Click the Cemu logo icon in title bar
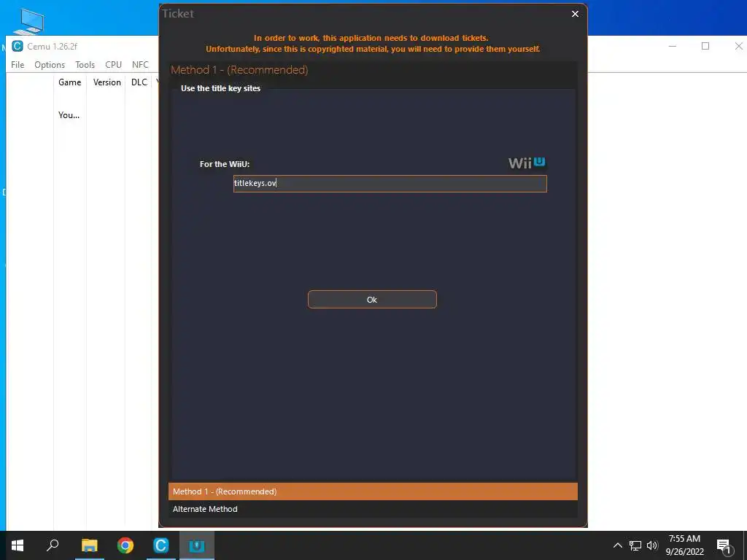 (x=18, y=46)
